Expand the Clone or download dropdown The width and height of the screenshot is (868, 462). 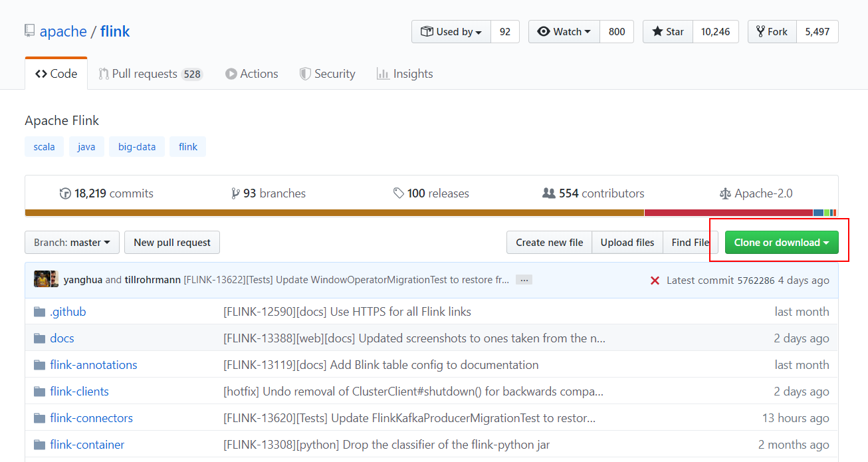click(x=782, y=243)
